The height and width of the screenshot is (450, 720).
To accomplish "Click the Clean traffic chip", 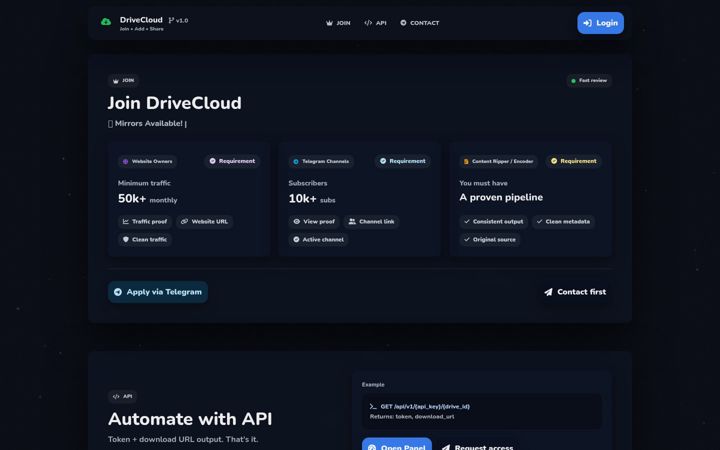I will pyautogui.click(x=145, y=239).
